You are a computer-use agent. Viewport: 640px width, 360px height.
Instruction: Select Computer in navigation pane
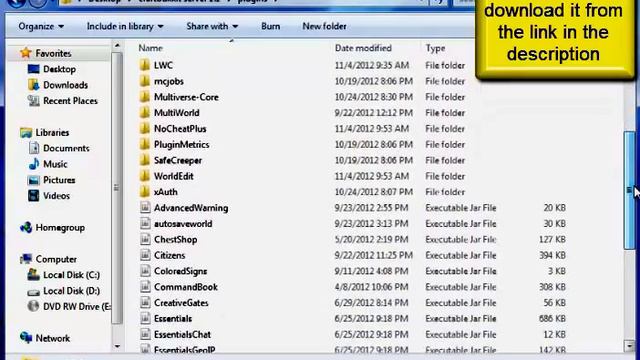click(56, 259)
